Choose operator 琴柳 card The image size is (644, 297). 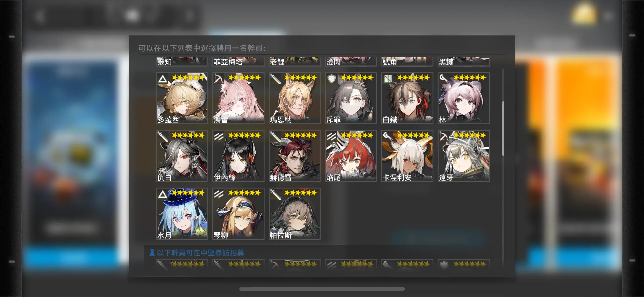(x=238, y=214)
